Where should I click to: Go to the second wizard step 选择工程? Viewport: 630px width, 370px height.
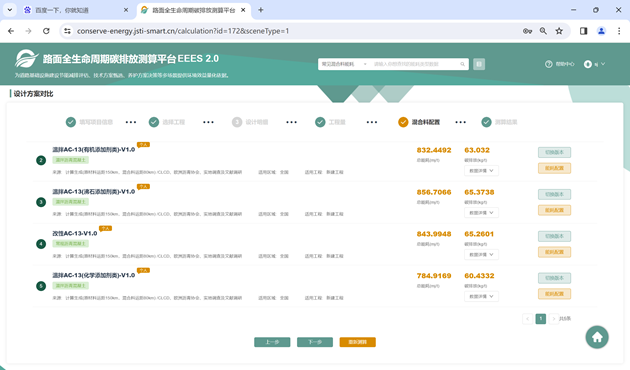166,122
